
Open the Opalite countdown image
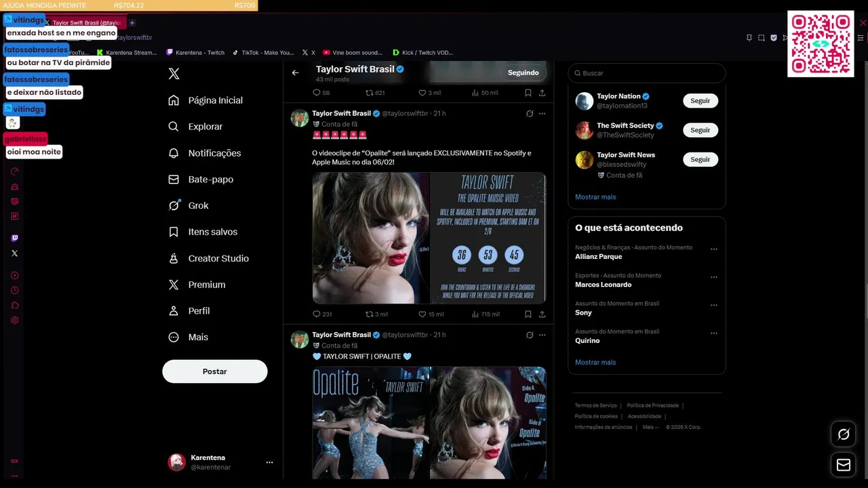tap(488, 238)
